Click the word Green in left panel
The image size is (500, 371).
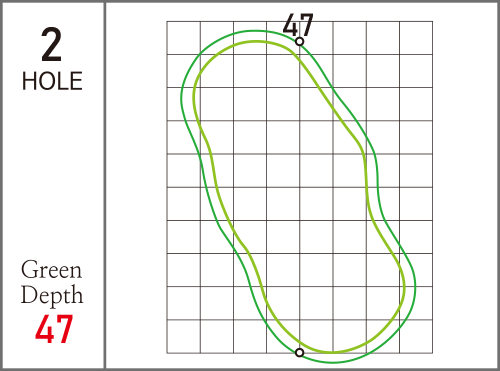(x=51, y=270)
